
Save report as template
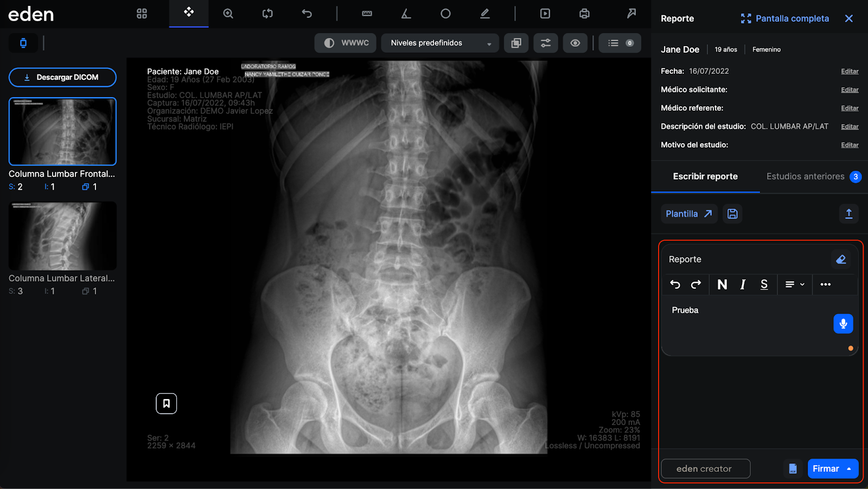click(x=732, y=214)
